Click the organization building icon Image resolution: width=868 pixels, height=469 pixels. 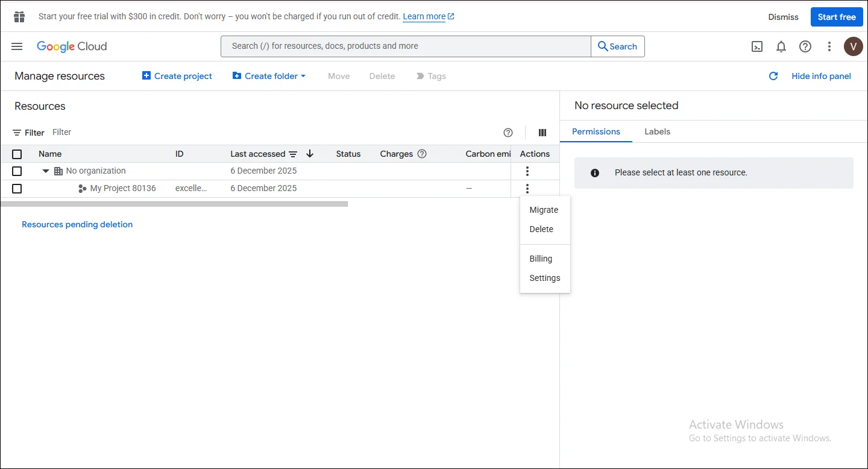coord(58,171)
